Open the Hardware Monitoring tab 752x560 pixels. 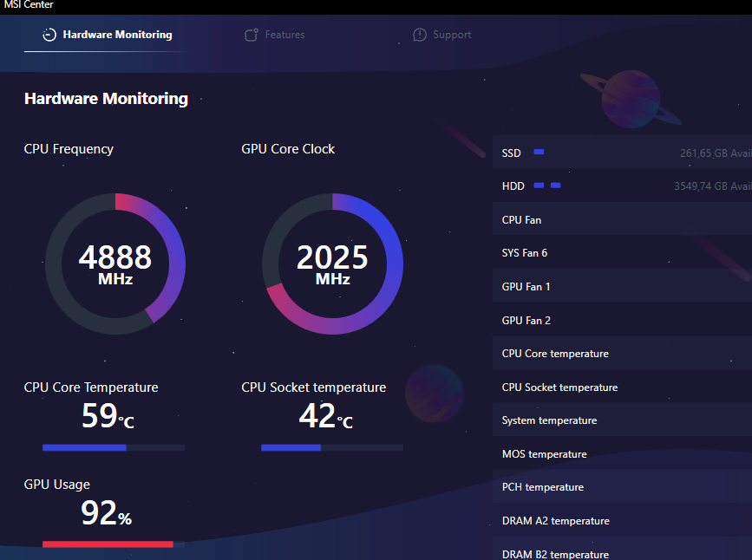pyautogui.click(x=108, y=35)
